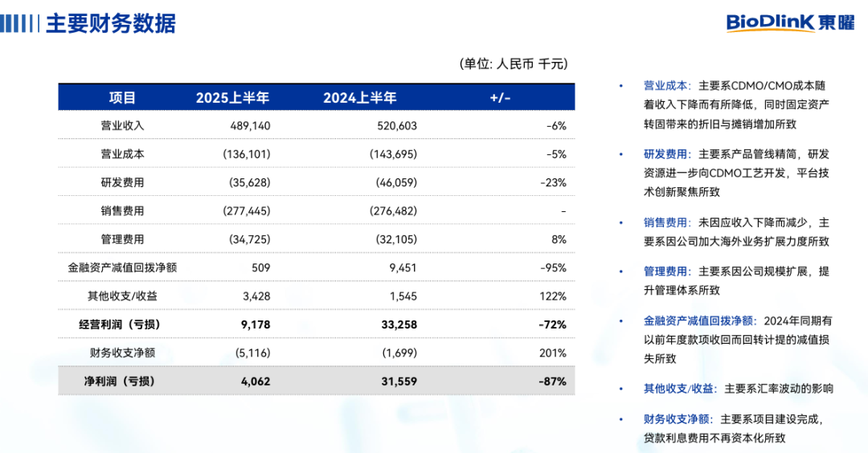Screen dimensions: 868x453
Task: Click the 金融资产减值回拨净额 note heading on the right
Action: [x=698, y=320]
